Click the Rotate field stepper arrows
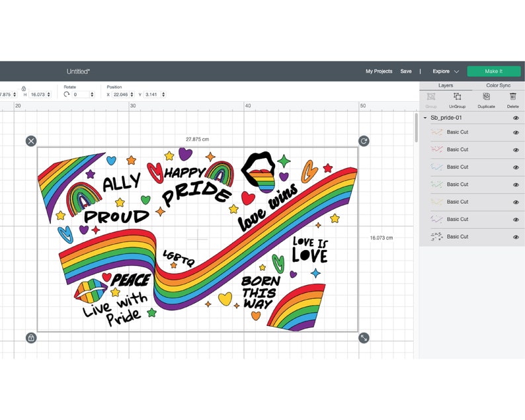The width and height of the screenshot is (525, 420). (92, 95)
